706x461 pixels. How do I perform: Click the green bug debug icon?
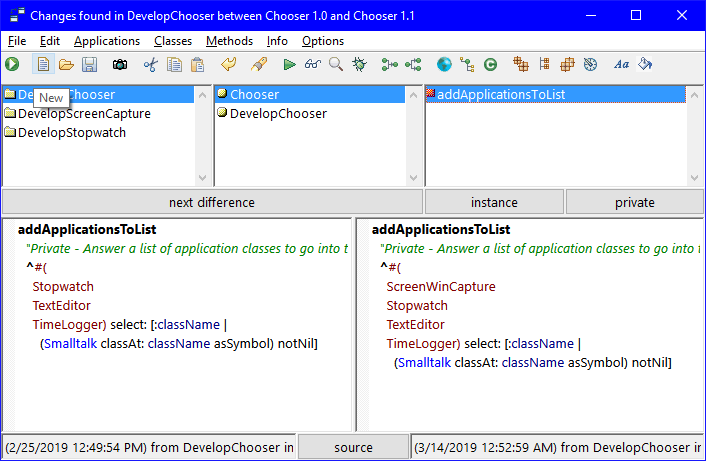(x=359, y=65)
